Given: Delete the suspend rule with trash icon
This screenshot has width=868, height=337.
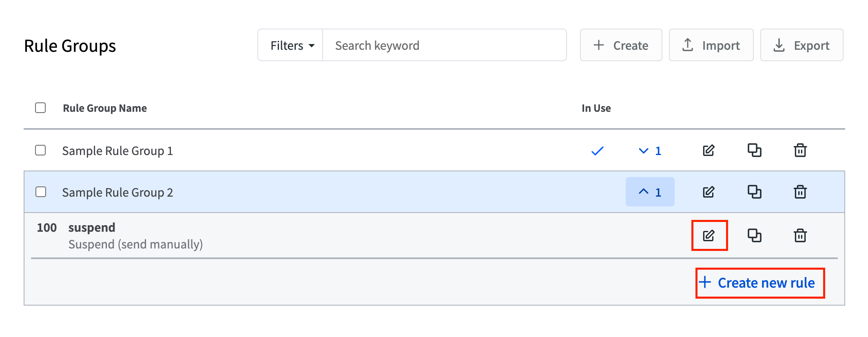Looking at the screenshot, I should (800, 235).
